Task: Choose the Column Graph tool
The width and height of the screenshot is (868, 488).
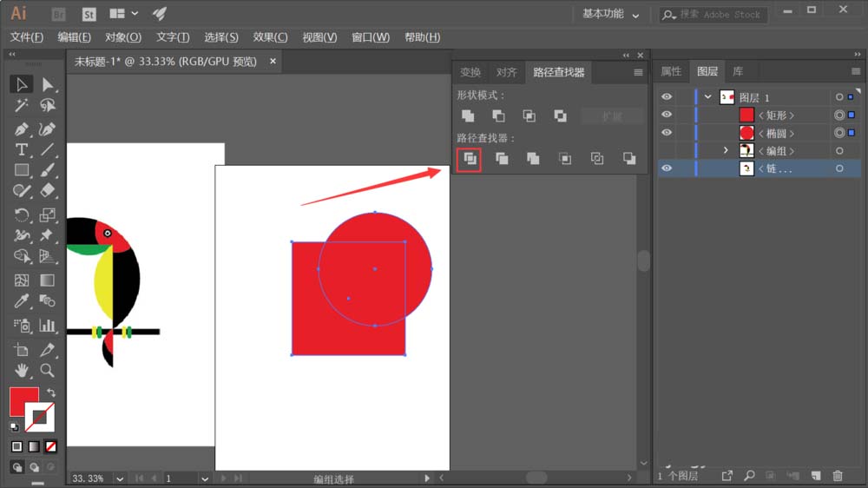Action: (48, 325)
